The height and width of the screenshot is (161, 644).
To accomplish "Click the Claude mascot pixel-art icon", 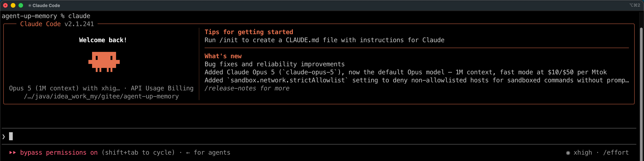I will click(104, 62).
